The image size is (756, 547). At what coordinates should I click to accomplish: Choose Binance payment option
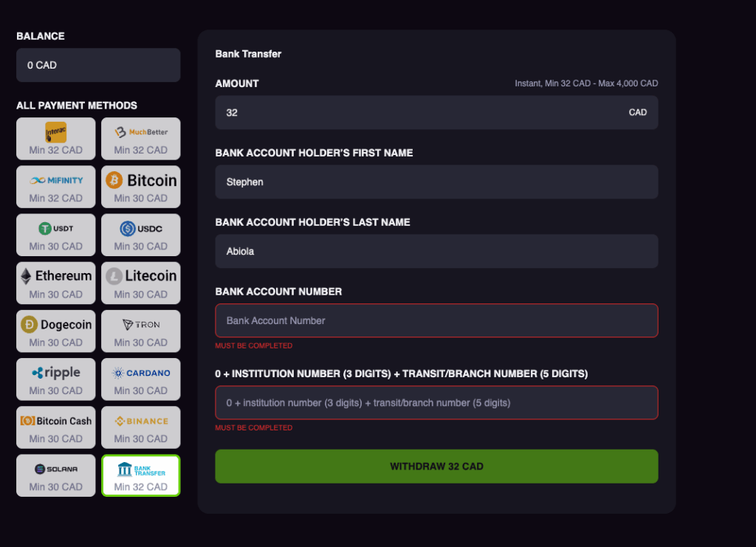coord(141,427)
